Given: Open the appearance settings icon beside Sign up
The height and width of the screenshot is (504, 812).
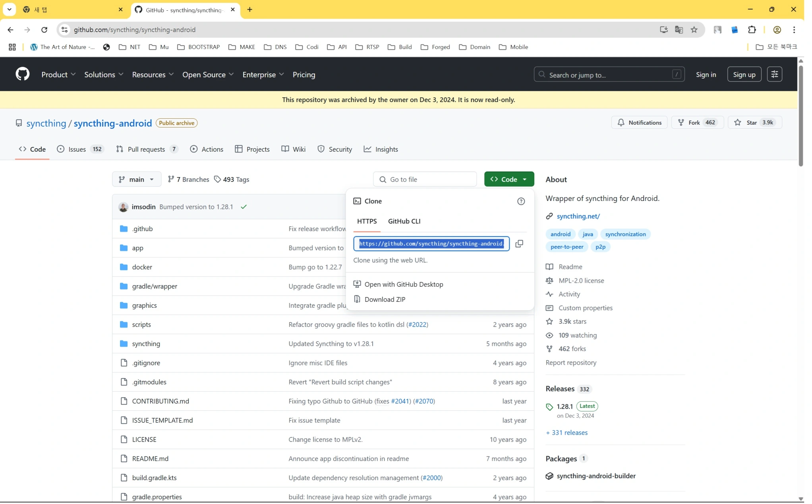Looking at the screenshot, I should (774, 74).
